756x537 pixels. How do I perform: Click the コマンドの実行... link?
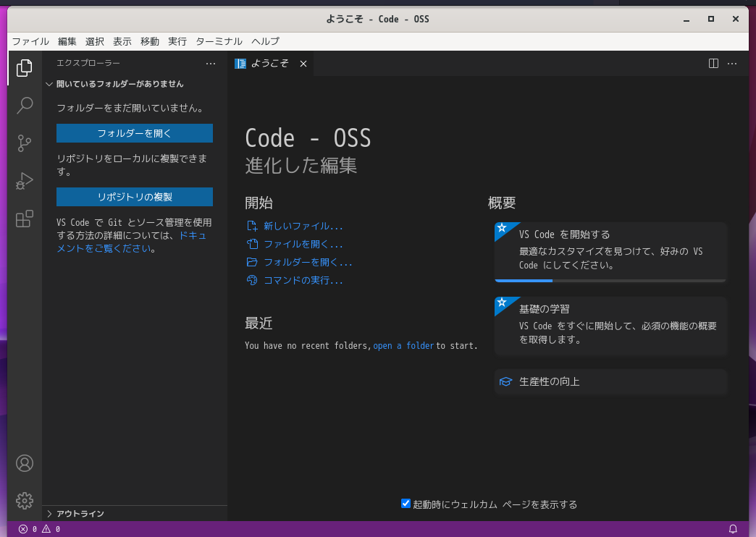click(303, 280)
